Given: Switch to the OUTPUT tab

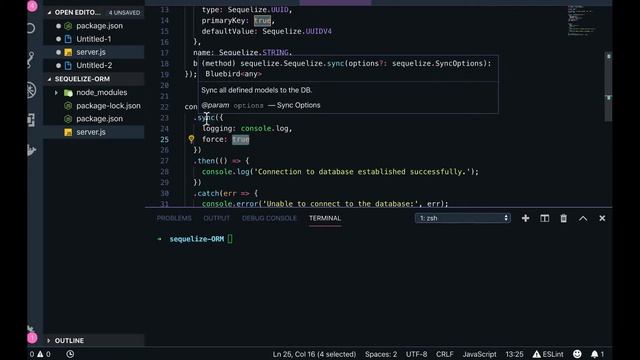Looking at the screenshot, I should [x=216, y=218].
